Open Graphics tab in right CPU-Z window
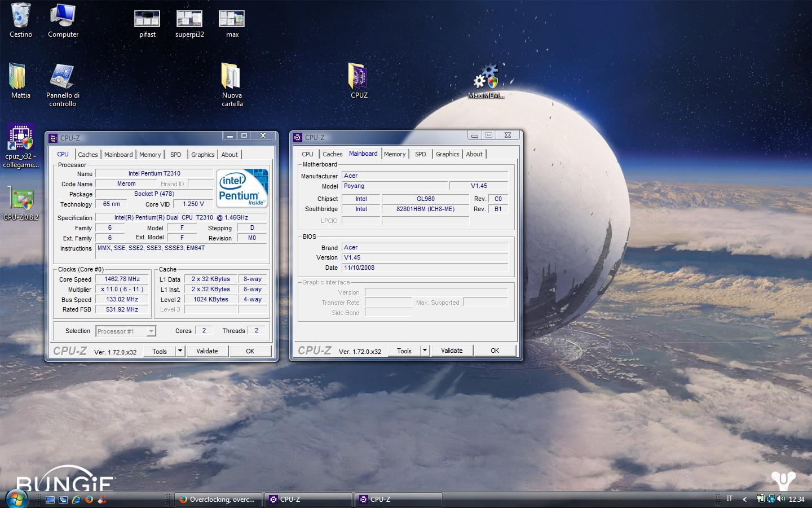This screenshot has width=812, height=508. click(448, 154)
